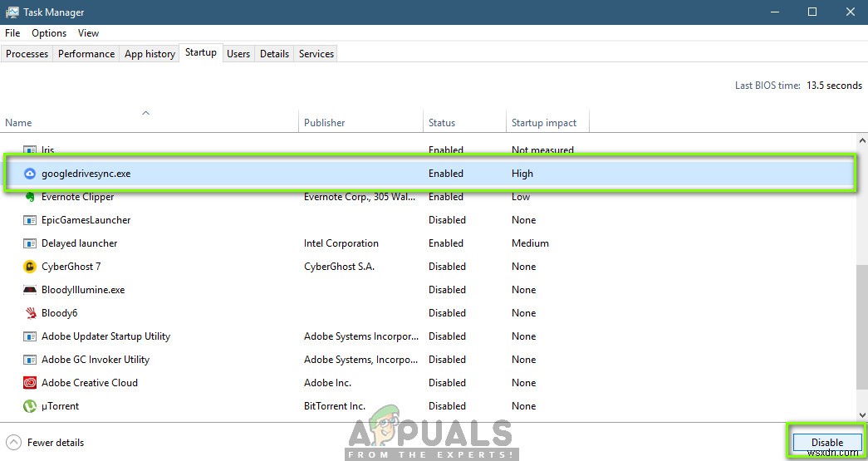Click the Bloody6 red hand icon
Viewport: 868px width, 461px height.
click(31, 312)
